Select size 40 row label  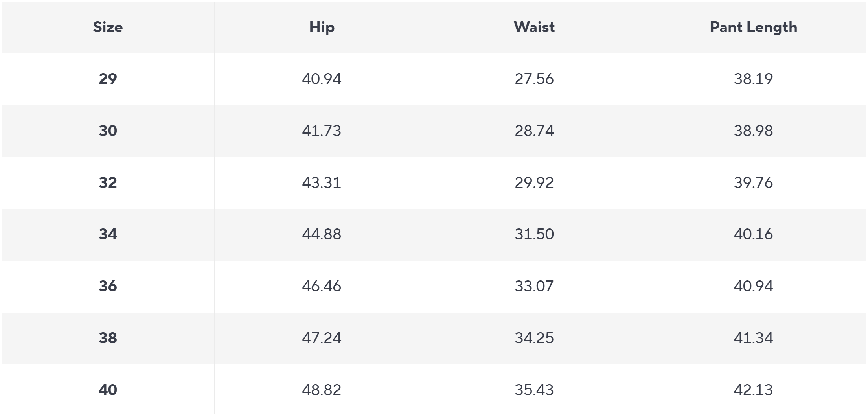click(108, 390)
